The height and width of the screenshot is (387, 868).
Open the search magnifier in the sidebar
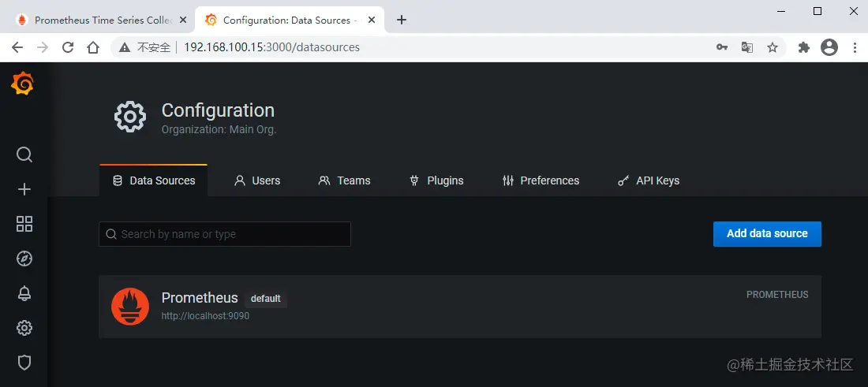[x=24, y=154]
